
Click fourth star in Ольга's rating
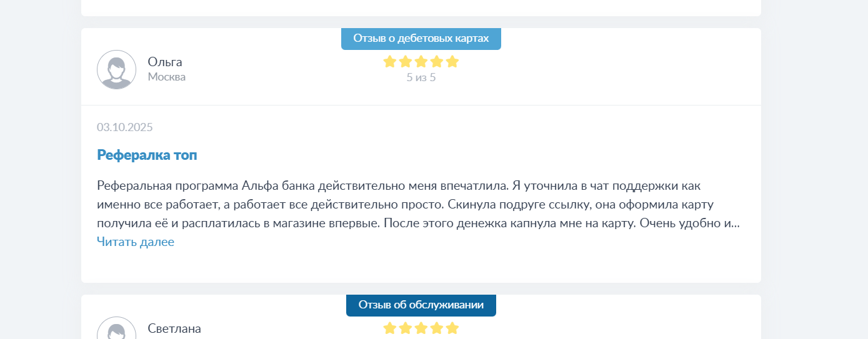coord(437,61)
